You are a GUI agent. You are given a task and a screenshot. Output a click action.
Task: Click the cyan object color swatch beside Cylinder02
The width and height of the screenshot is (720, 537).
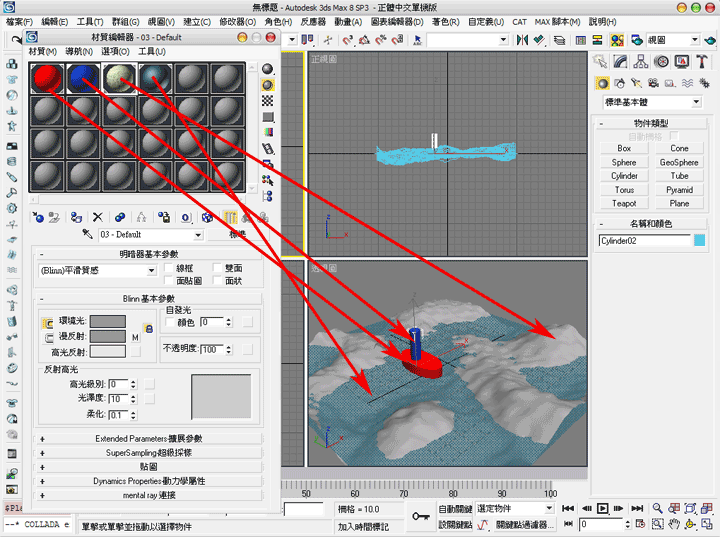pos(699,241)
